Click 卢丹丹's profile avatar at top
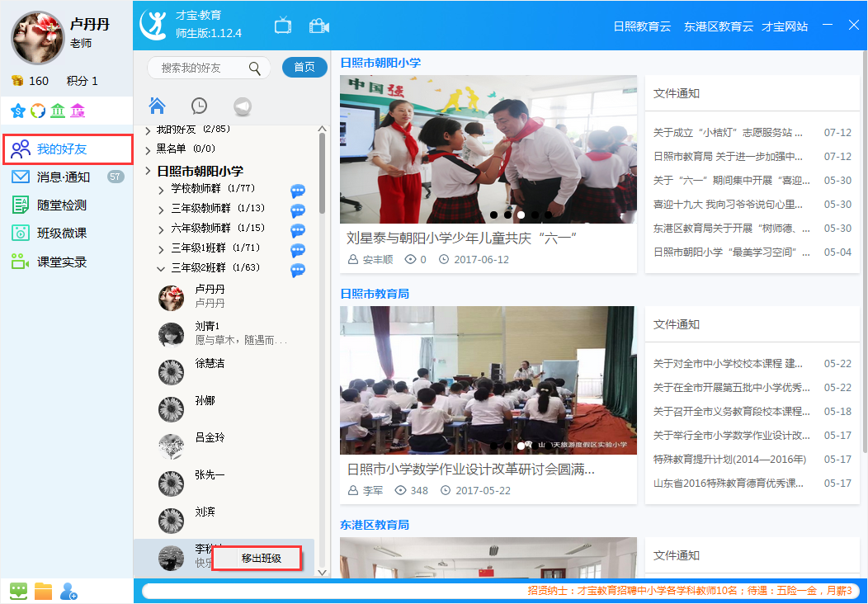Screen dimensions: 868x604 38,38
